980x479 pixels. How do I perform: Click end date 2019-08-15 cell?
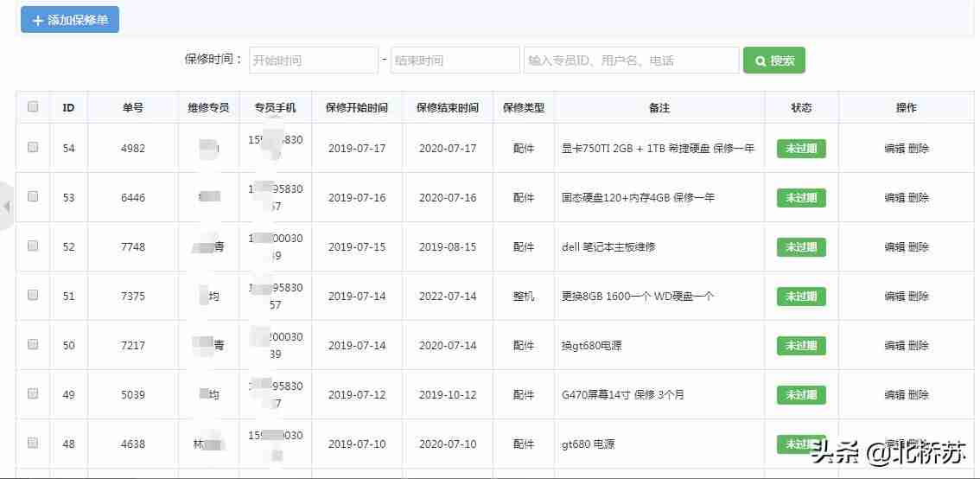point(448,247)
